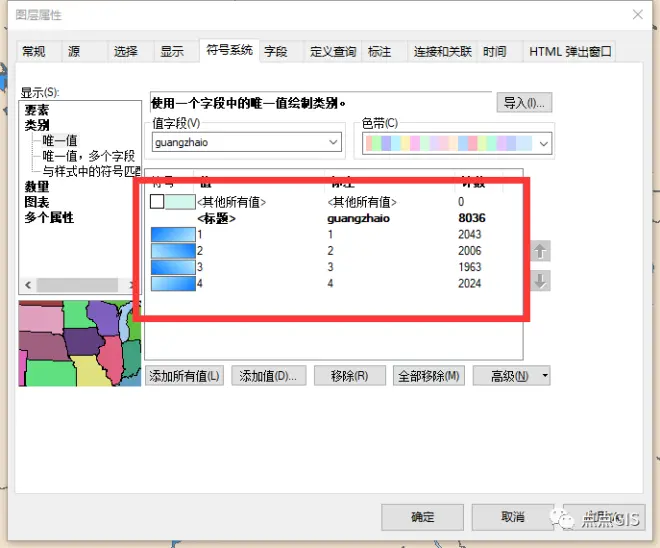
Task: Click the blue symbol swatch for value 3
Action: pyautogui.click(x=173, y=267)
